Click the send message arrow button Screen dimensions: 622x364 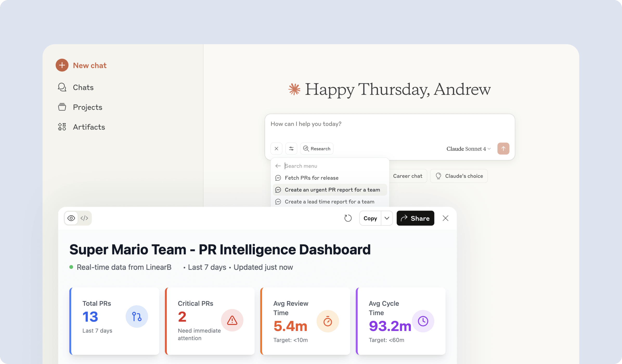503,149
